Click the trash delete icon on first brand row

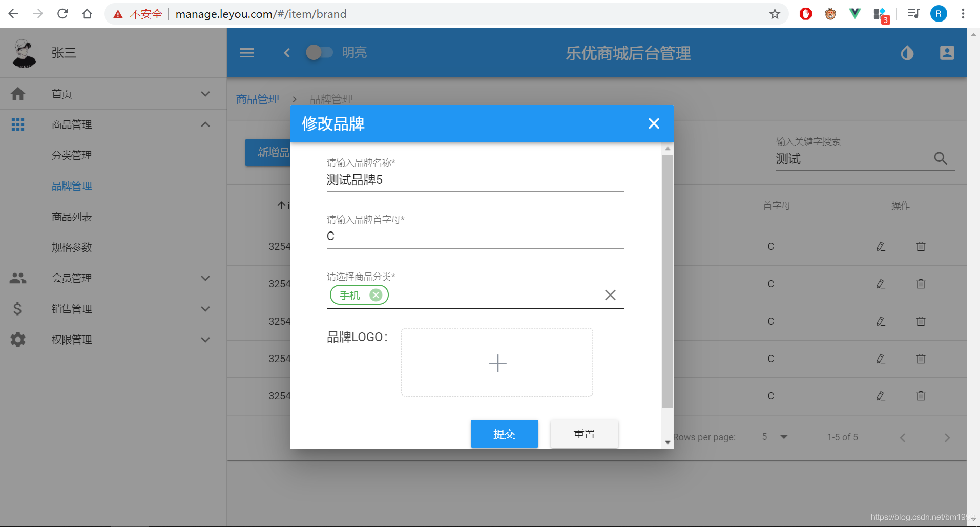(x=920, y=246)
